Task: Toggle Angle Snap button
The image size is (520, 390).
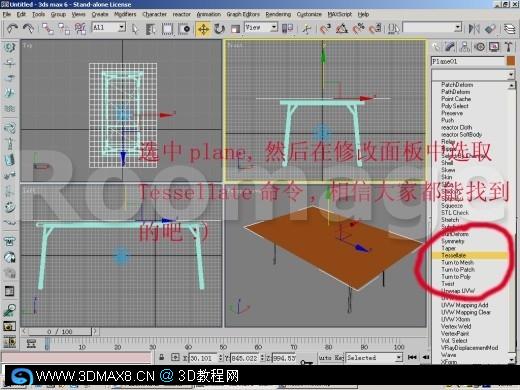Action: pos(342,29)
